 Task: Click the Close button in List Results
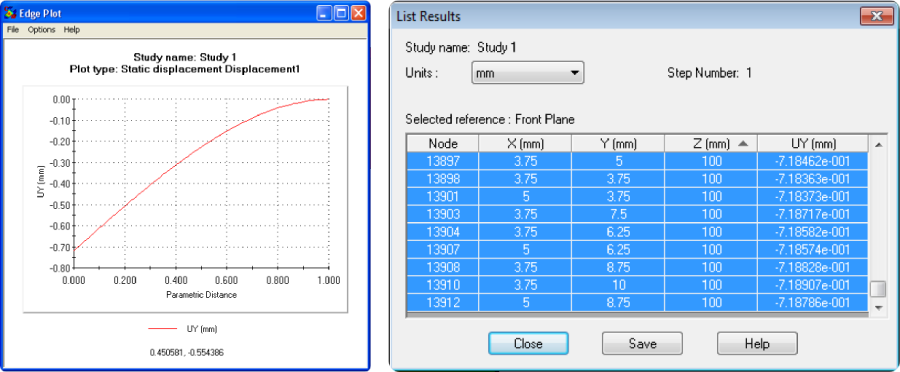coord(528,343)
